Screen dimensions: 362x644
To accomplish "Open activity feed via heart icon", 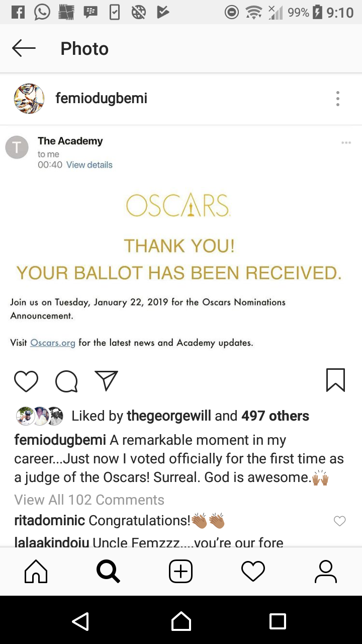I will tap(253, 571).
